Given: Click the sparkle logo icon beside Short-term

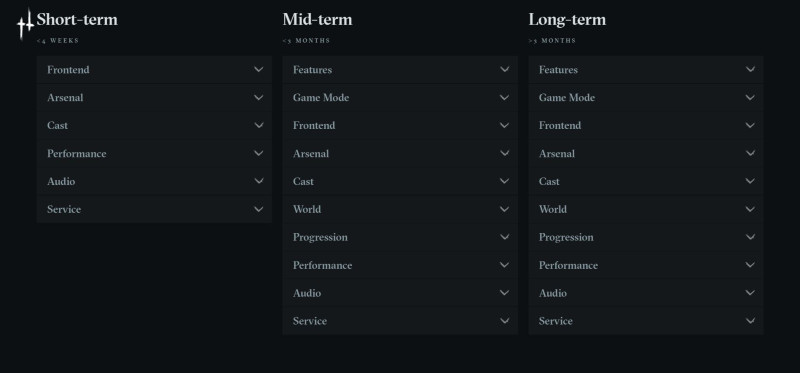Looking at the screenshot, I should click(25, 24).
